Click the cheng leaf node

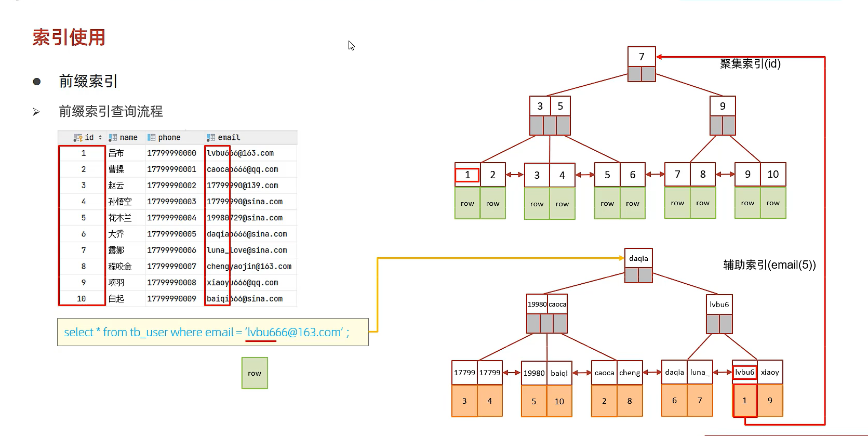point(630,373)
